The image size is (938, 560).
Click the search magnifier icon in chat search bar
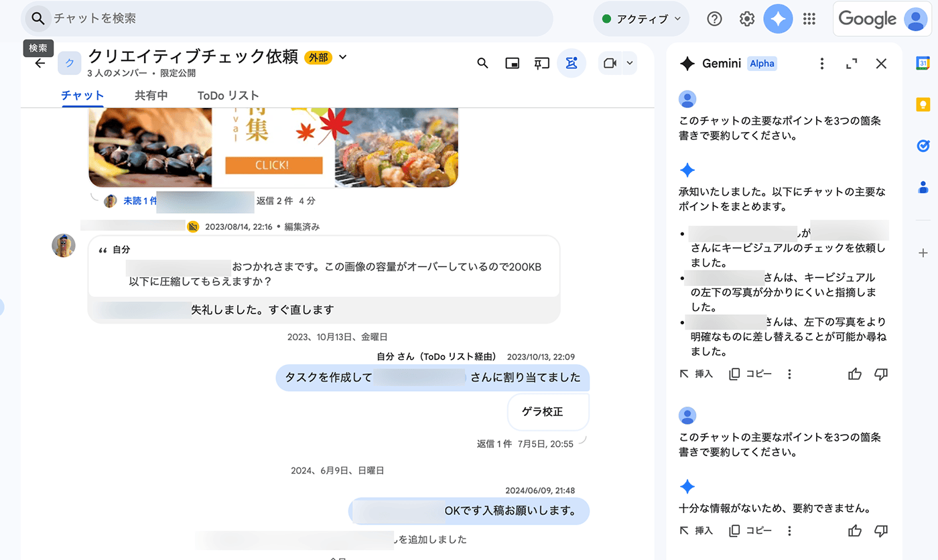[38, 19]
